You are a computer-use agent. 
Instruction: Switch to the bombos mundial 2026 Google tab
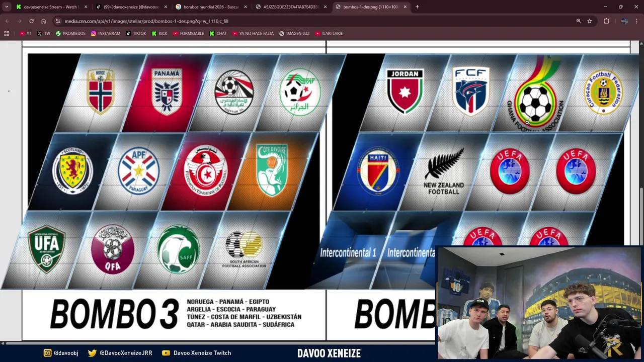(210, 7)
